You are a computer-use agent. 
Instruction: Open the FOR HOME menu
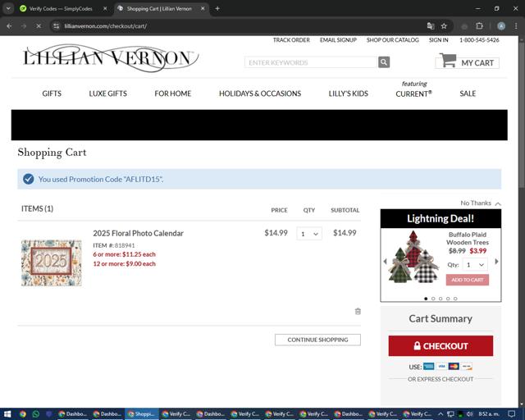[x=173, y=94]
